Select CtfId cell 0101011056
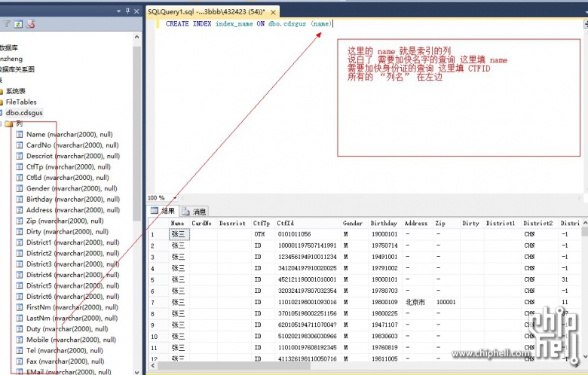The width and height of the screenshot is (588, 375). click(x=308, y=234)
